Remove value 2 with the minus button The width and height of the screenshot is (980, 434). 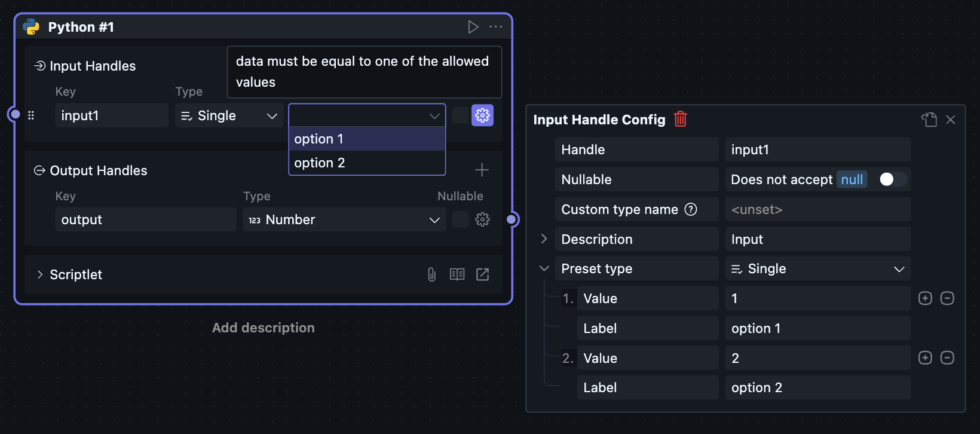[947, 357]
